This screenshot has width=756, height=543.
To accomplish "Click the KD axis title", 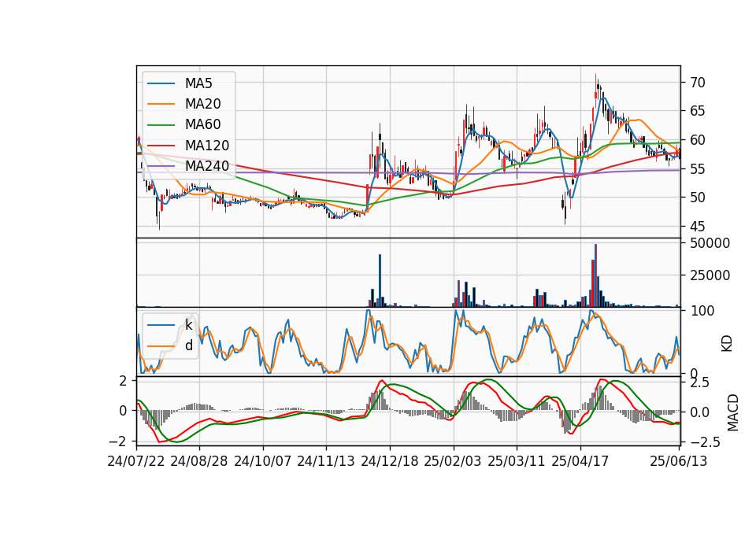I will tap(727, 344).
